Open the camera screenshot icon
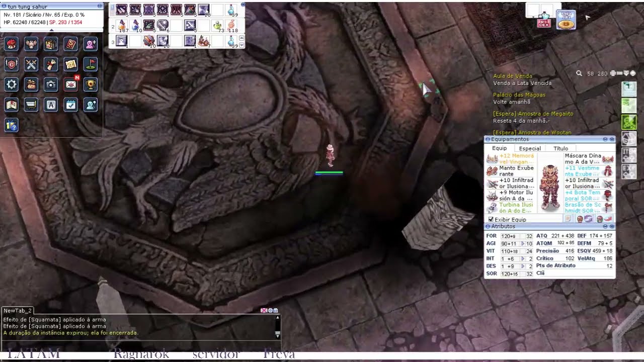 point(51,84)
